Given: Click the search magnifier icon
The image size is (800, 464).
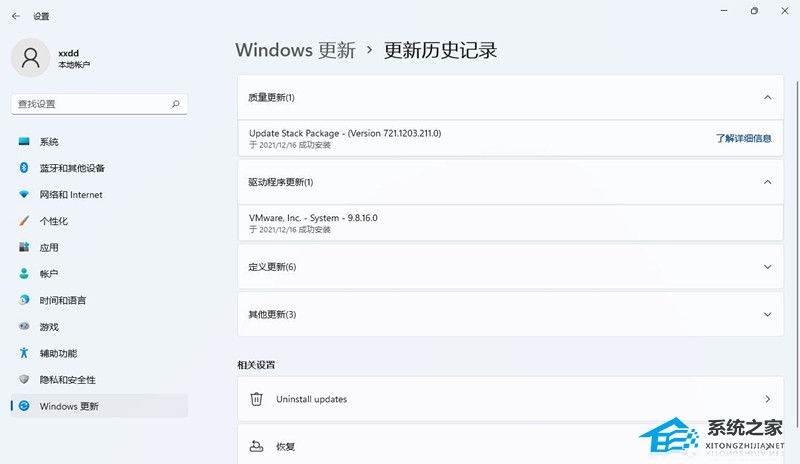Looking at the screenshot, I should click(x=176, y=103).
